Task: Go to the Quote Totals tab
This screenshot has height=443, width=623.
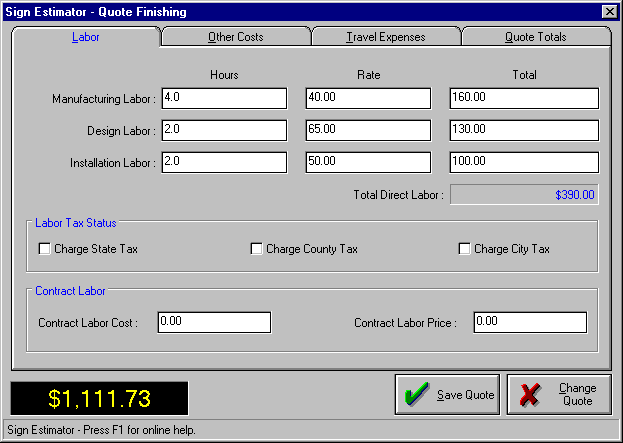Action: tap(535, 37)
